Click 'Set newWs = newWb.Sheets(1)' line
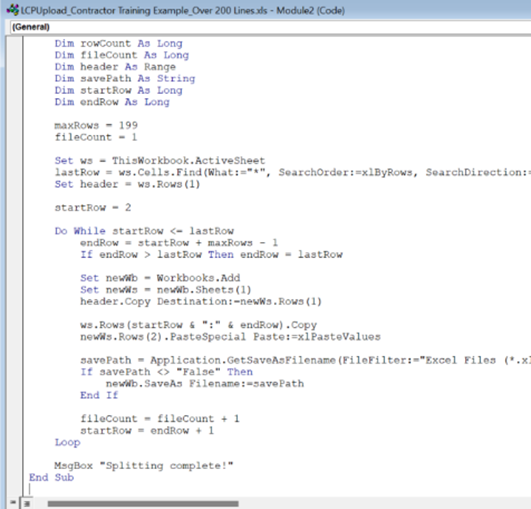Image resolution: width=531 pixels, height=509 pixels. pyautogui.click(x=166, y=290)
